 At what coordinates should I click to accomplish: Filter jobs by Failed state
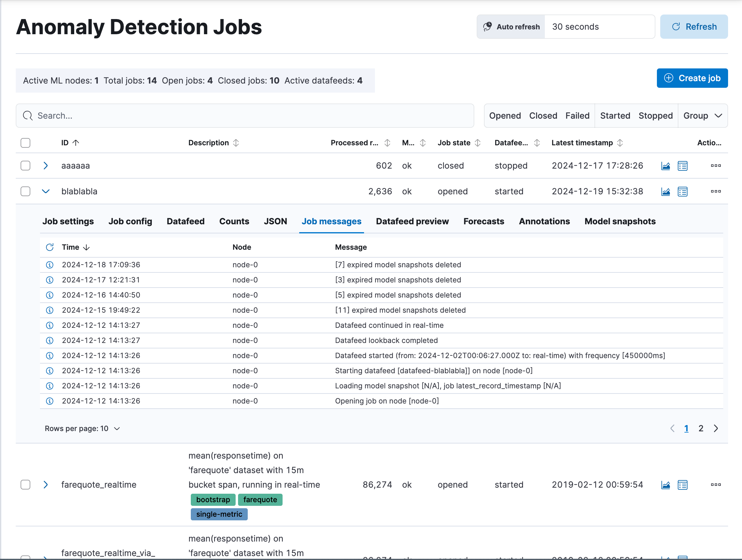click(x=577, y=116)
